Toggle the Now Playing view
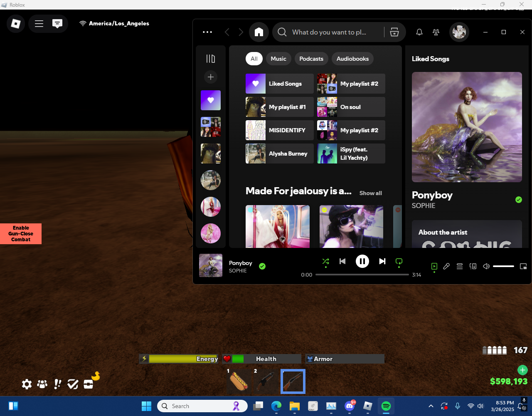Viewport: 532px width, 416px height. click(434, 266)
